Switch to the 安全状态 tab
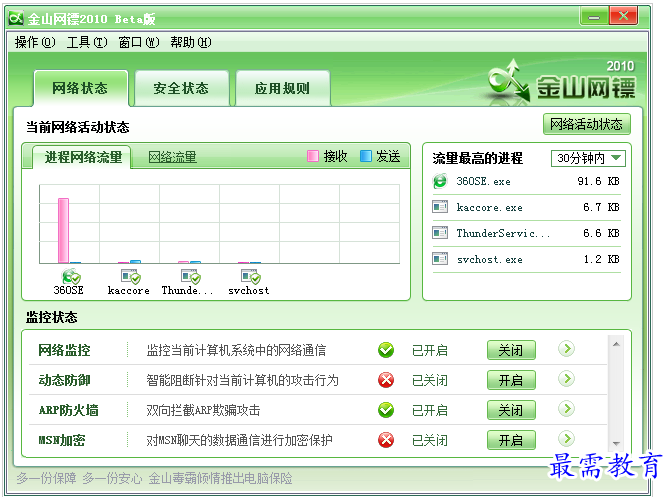The height and width of the screenshot is (497, 671). point(181,88)
